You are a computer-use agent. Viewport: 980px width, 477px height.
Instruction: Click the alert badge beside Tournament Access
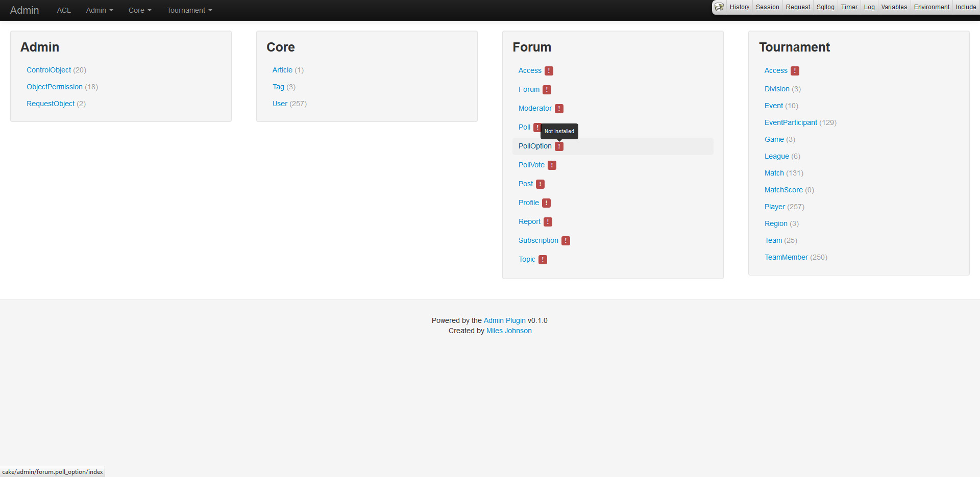795,71
